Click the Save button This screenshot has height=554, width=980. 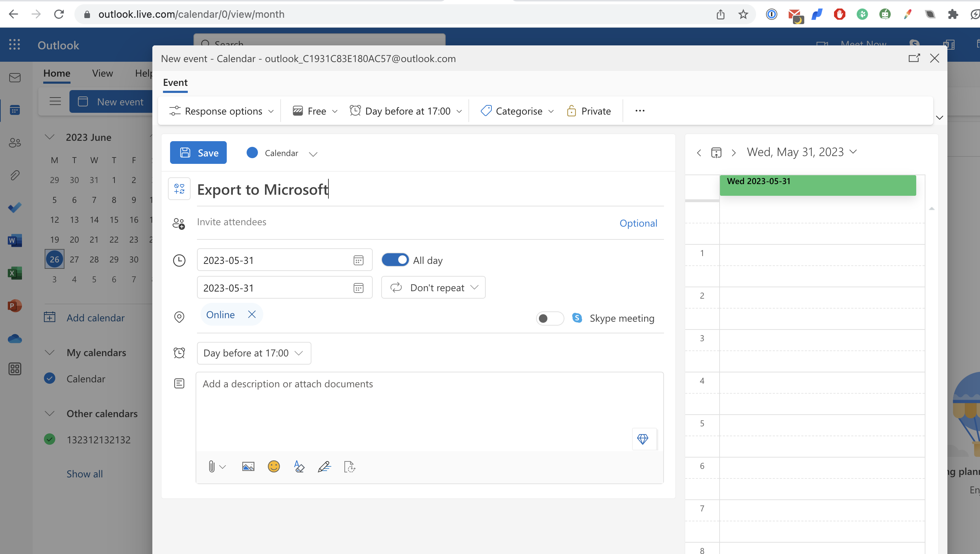pyautogui.click(x=198, y=153)
